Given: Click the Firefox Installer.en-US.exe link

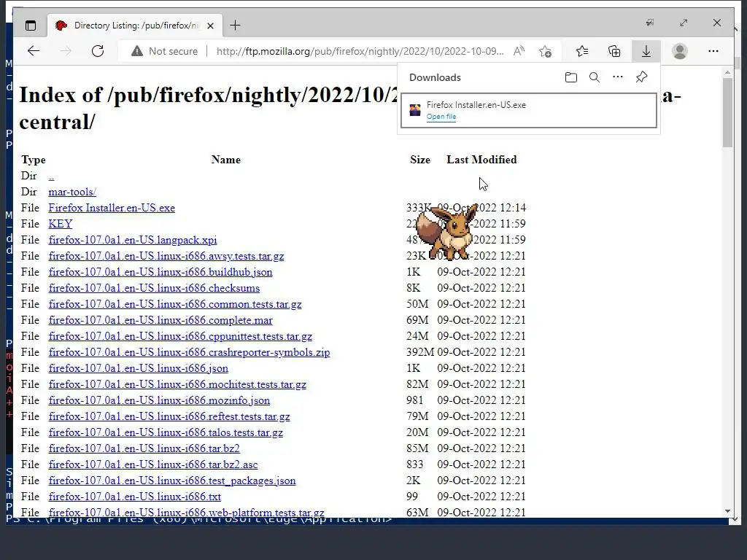Looking at the screenshot, I should click(x=112, y=208).
